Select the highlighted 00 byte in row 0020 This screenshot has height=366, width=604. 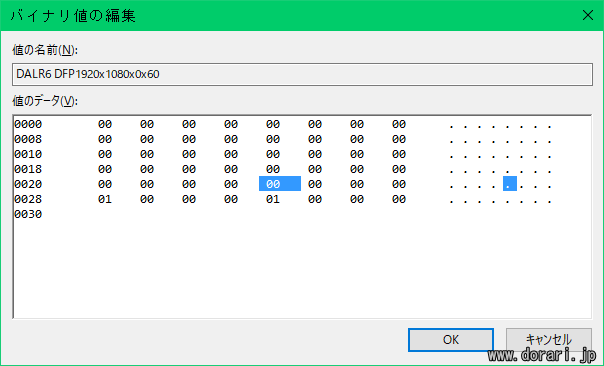coord(280,184)
